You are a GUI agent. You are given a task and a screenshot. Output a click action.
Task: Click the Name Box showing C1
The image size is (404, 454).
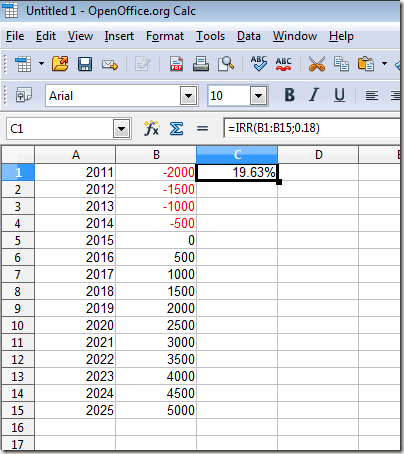[59, 129]
